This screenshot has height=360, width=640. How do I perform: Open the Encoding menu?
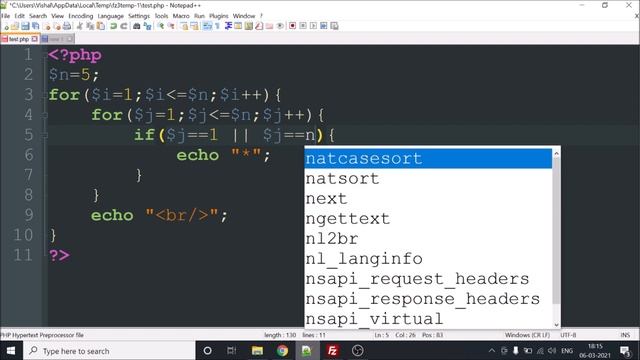click(x=80, y=16)
